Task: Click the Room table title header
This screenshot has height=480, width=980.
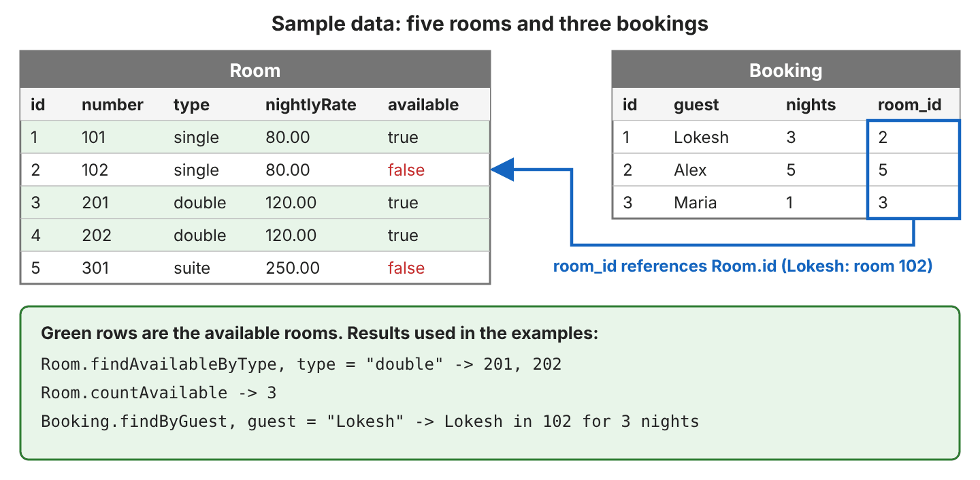Action: point(255,70)
